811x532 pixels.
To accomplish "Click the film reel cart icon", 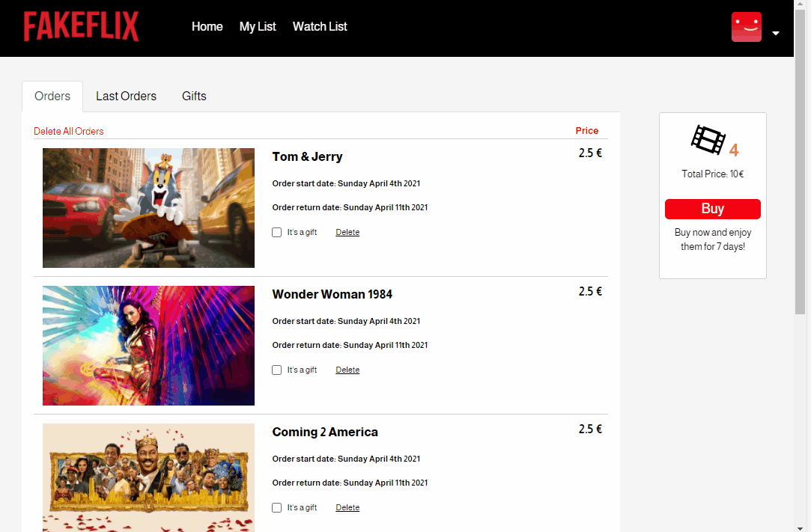I will click(x=708, y=140).
